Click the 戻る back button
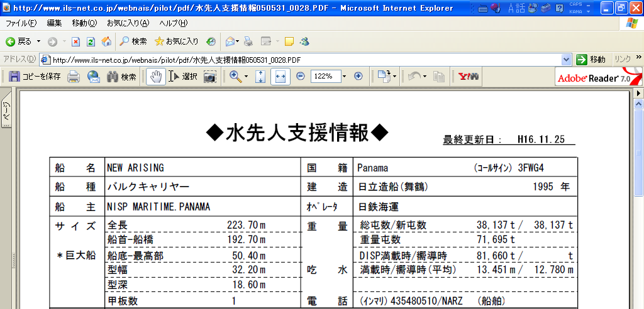 pos(19,41)
